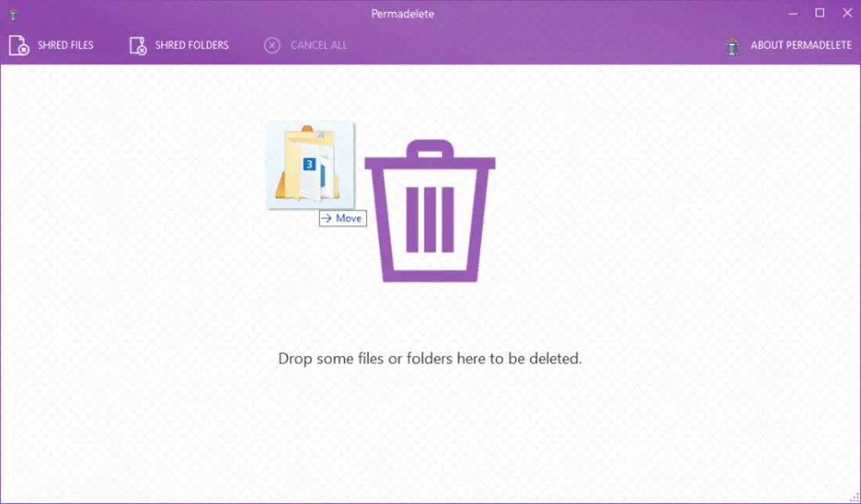Click the dragged folder thumbnail with badge 3

pos(311,165)
